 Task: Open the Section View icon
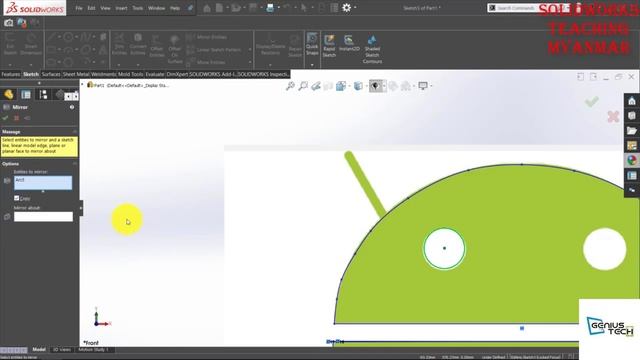click(x=328, y=86)
